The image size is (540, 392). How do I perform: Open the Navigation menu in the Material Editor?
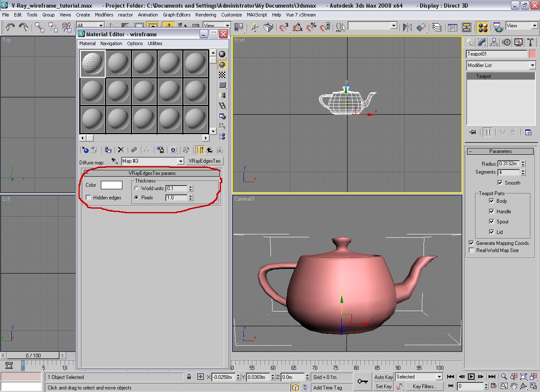111,43
